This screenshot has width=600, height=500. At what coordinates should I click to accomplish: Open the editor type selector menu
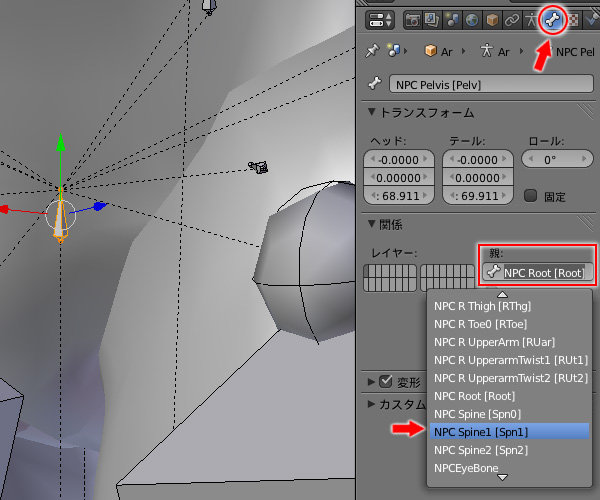pos(379,20)
